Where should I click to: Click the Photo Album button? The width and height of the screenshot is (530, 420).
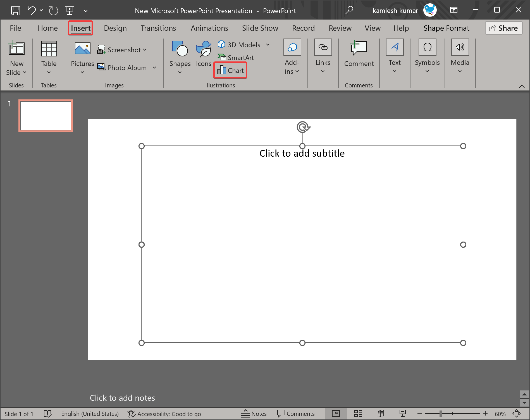tap(122, 68)
